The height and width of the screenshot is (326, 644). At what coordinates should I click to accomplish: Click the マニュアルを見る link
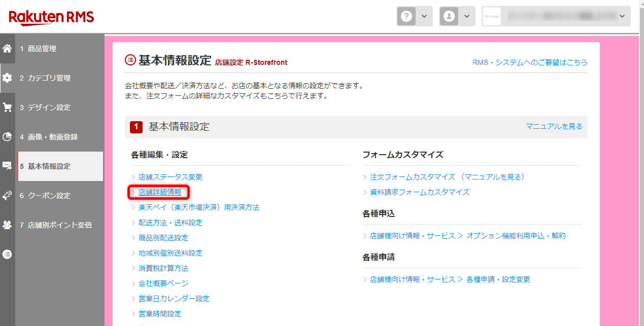coord(554,126)
